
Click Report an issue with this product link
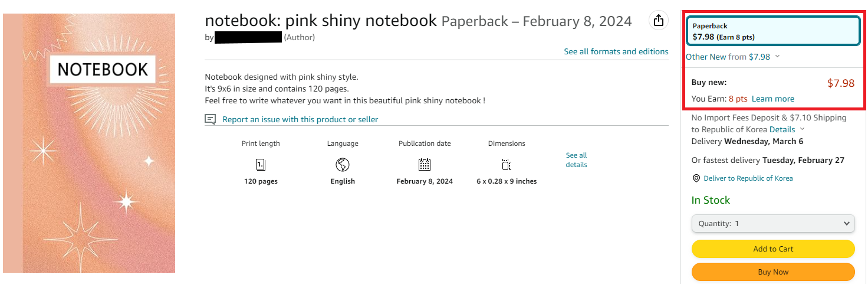300,119
